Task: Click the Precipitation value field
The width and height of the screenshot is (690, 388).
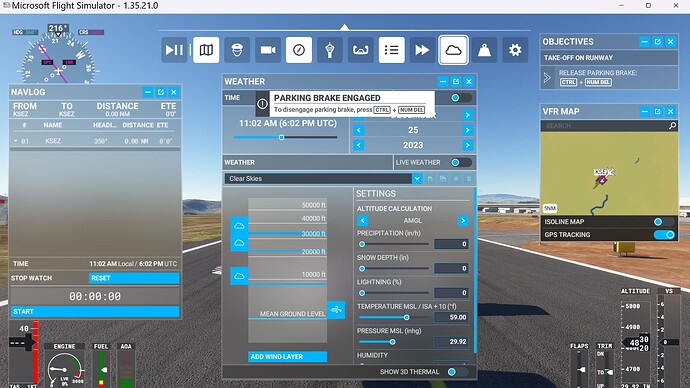Action: coord(451,244)
